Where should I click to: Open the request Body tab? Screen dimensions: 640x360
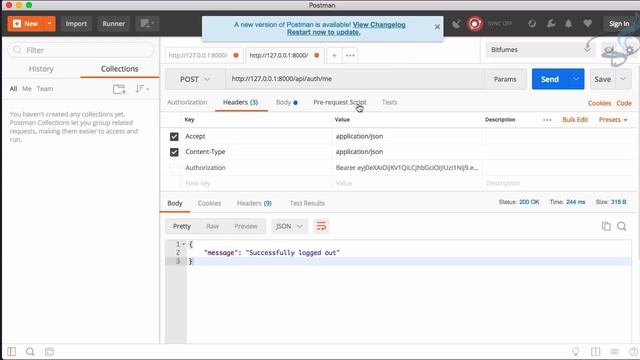click(287, 102)
